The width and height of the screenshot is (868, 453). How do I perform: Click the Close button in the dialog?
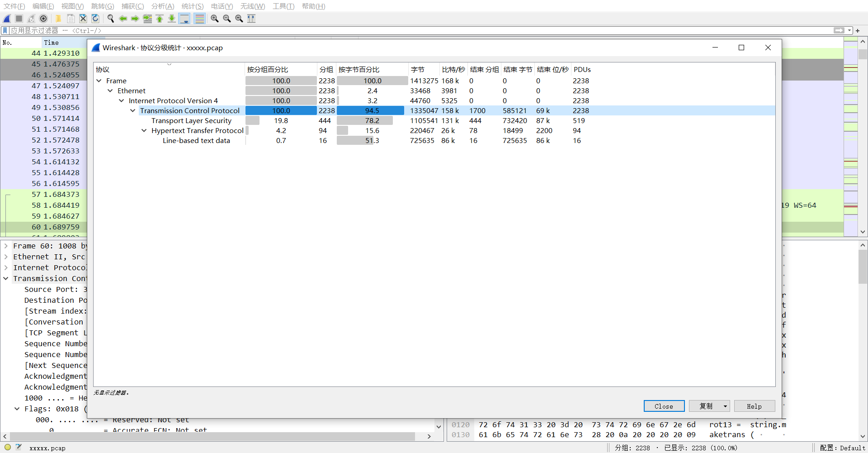point(664,406)
